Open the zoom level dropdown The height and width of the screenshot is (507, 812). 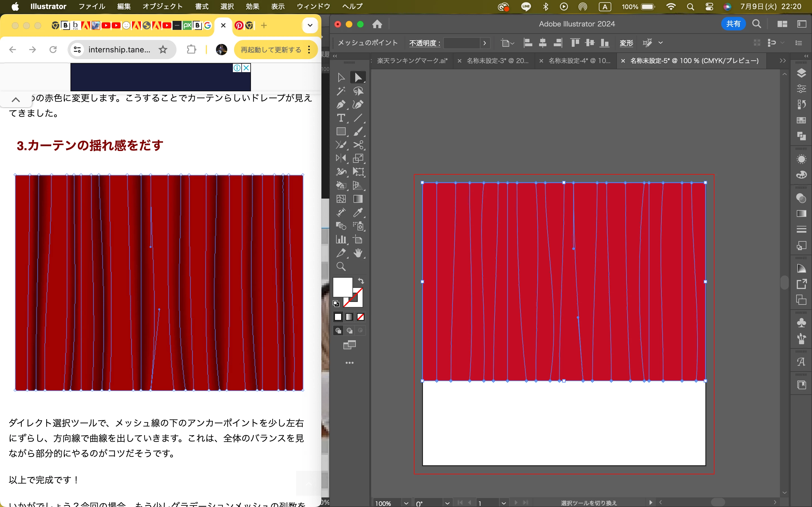[x=406, y=503]
